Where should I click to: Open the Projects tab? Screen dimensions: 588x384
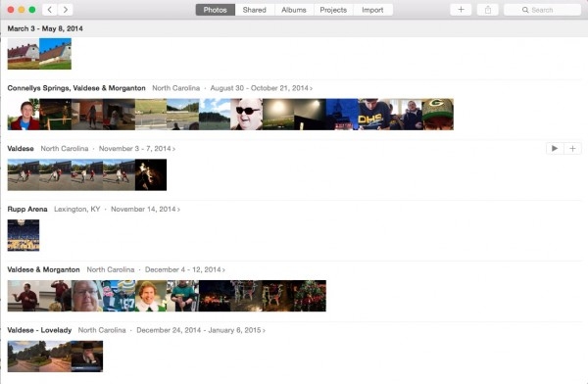pos(333,10)
